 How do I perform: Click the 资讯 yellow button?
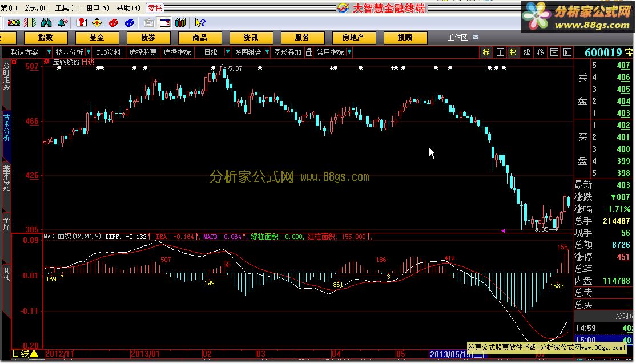(251, 38)
